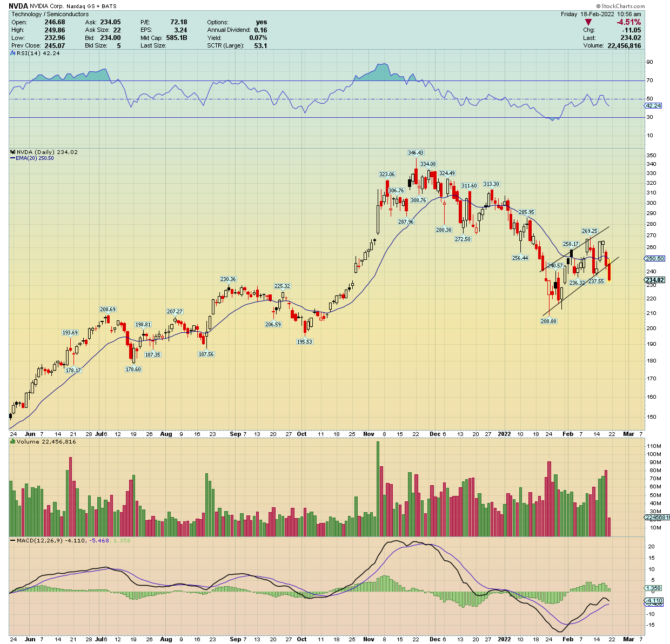670x644 pixels.
Task: Click the 208.69 price label
Action: (108, 310)
